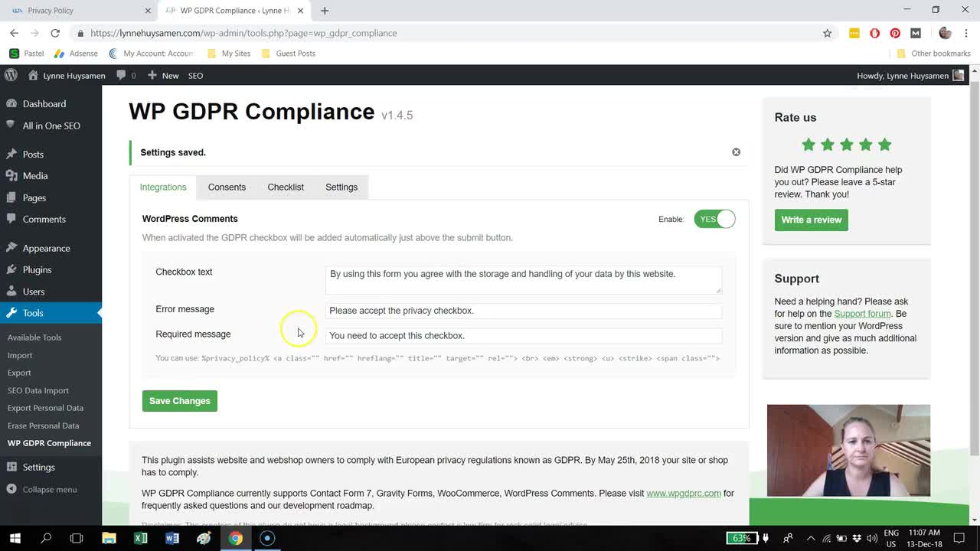Viewport: 980px width, 551px height.
Task: Click the browser back arrow
Action: (x=14, y=33)
